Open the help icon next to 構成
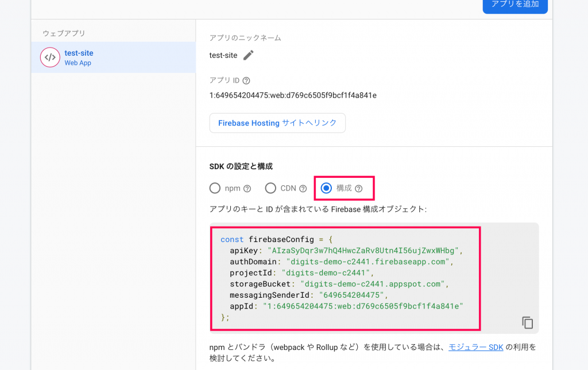The width and height of the screenshot is (588, 370). click(x=359, y=189)
